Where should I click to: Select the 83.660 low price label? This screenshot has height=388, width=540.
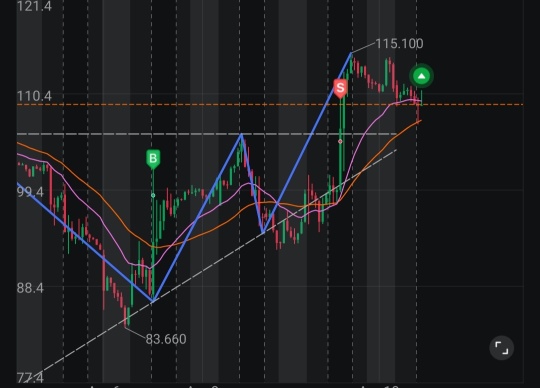tap(166, 339)
